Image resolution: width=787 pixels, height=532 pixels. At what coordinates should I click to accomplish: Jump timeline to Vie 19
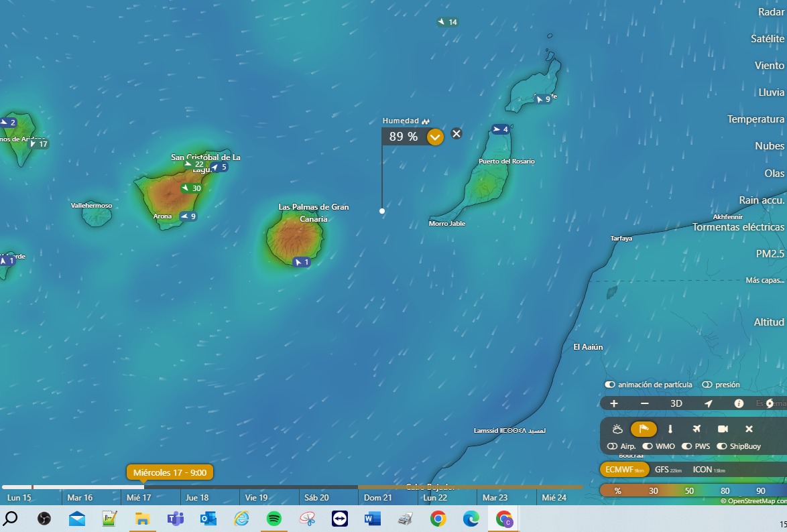click(257, 498)
